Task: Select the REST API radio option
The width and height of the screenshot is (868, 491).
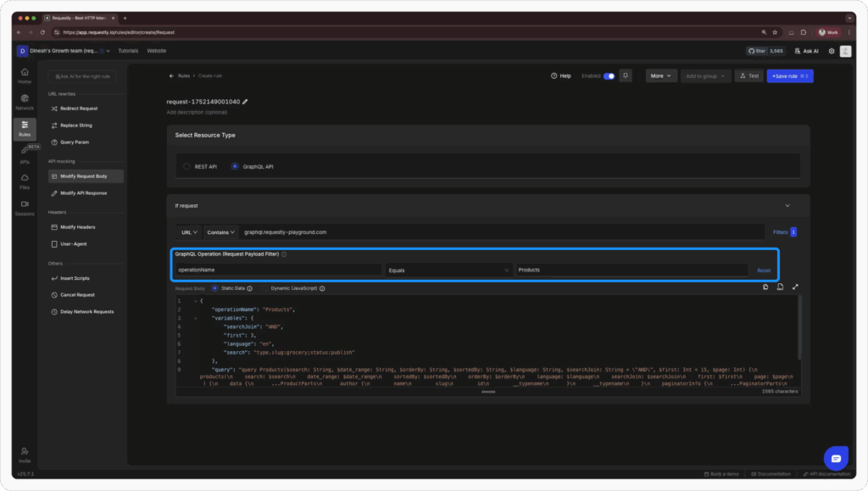Action: pos(186,166)
